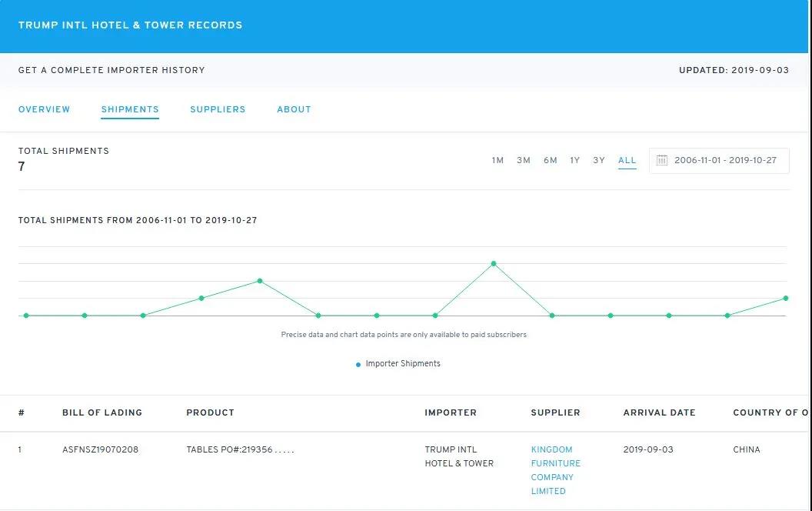Click the Importer Shipments legend label

(403, 364)
